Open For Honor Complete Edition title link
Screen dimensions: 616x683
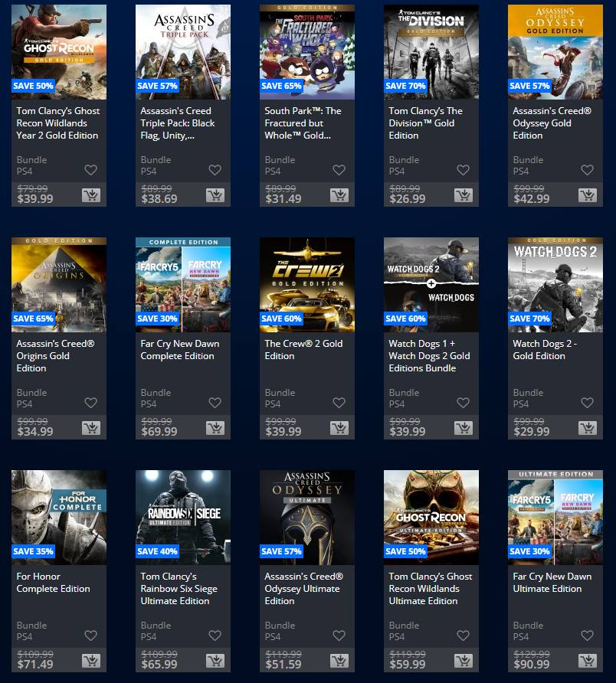click(53, 583)
